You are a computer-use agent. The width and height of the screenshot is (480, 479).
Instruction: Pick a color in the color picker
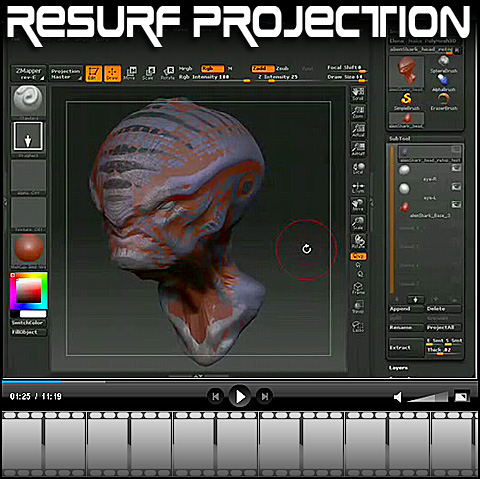point(29,291)
